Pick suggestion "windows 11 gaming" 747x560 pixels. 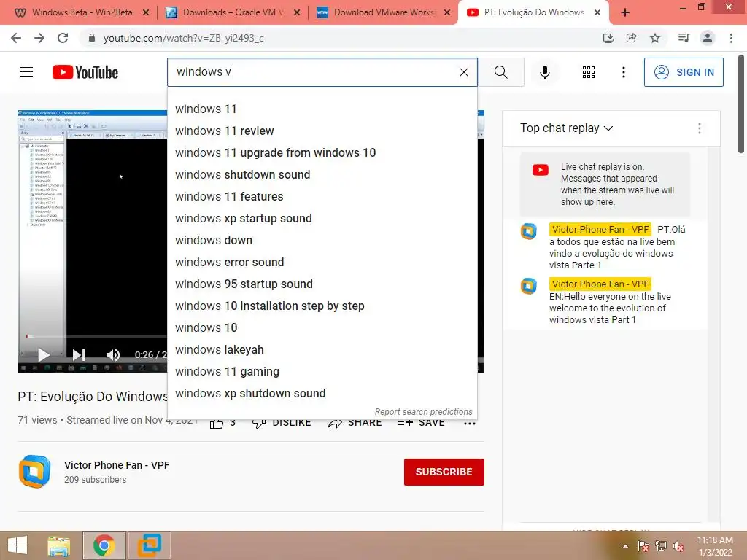[x=322, y=372]
